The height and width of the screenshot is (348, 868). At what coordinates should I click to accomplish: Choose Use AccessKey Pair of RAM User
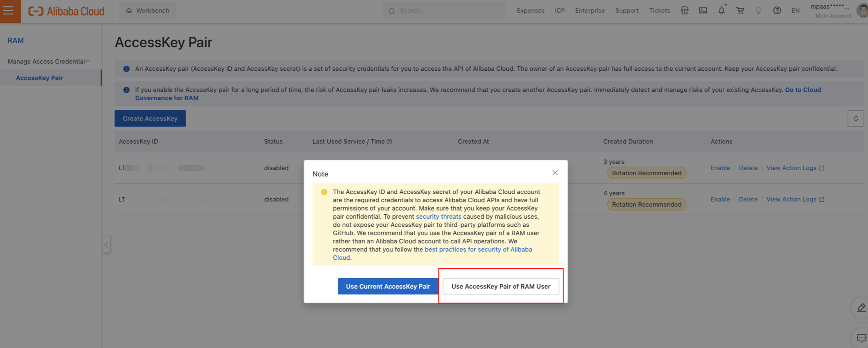tap(501, 286)
